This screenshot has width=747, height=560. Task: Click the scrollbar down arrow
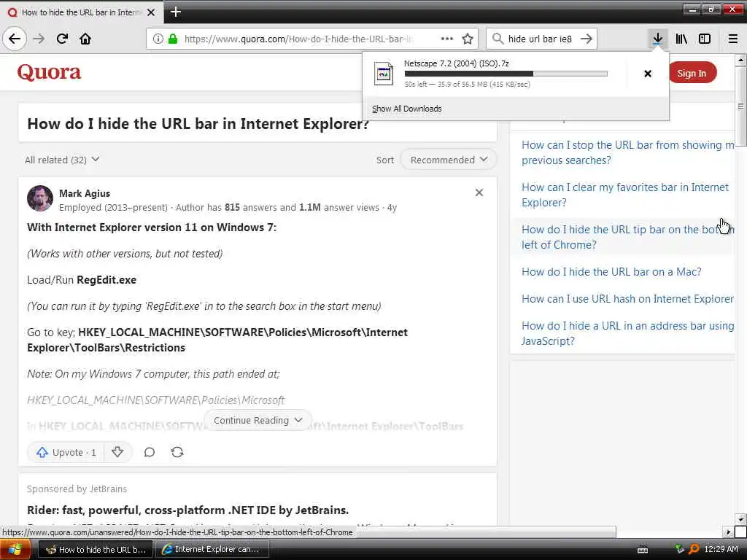pyautogui.click(x=740, y=519)
